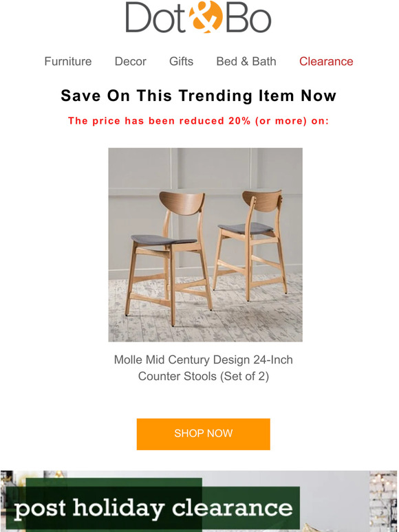Click the orange ampersand in logo
This screenshot has height=532, width=399.
point(206,17)
